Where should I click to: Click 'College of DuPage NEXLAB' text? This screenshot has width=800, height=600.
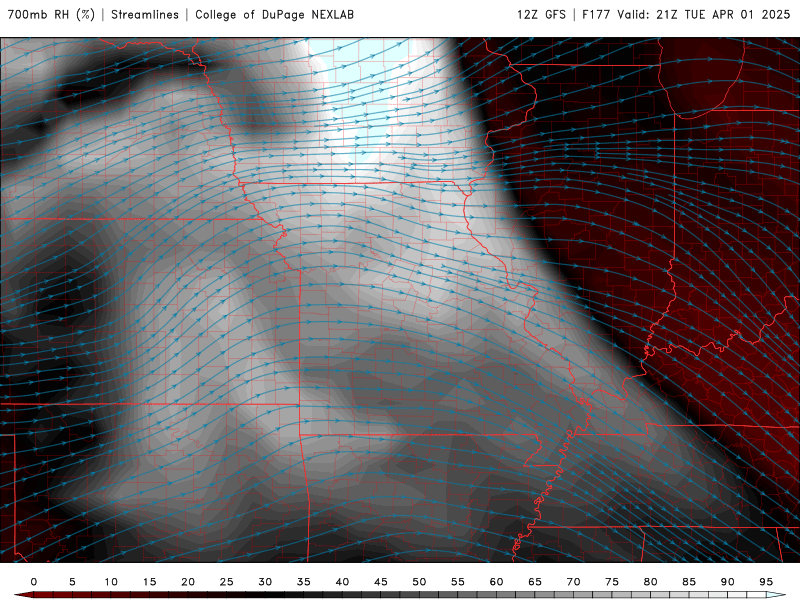274,14
